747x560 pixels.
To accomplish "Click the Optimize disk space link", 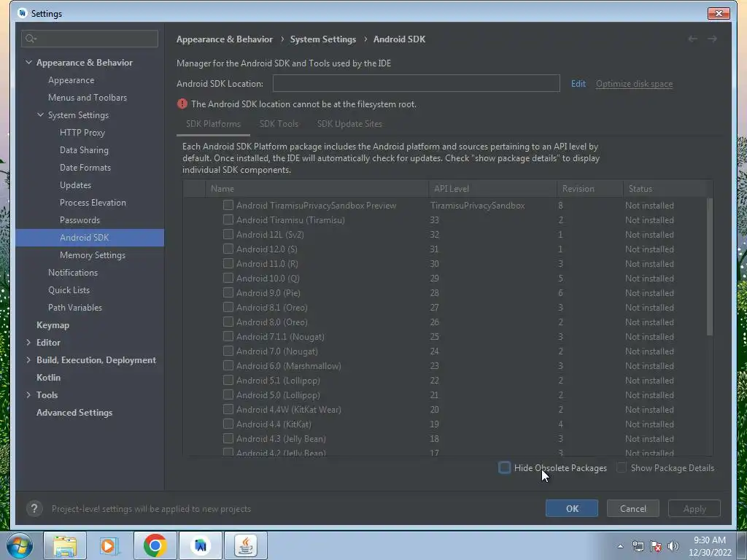I will point(634,84).
